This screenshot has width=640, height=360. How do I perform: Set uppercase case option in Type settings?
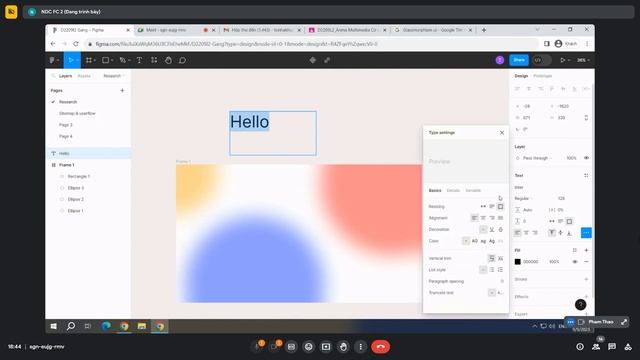click(475, 241)
